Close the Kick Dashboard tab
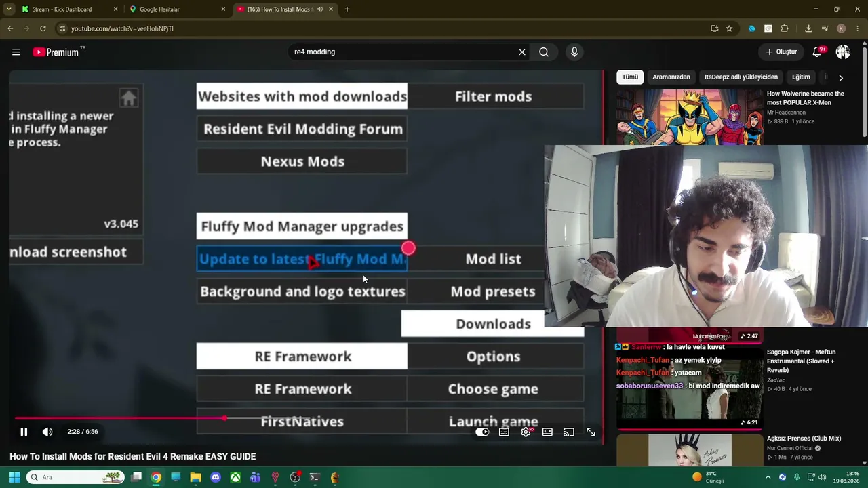The width and height of the screenshot is (868, 488). click(x=116, y=9)
